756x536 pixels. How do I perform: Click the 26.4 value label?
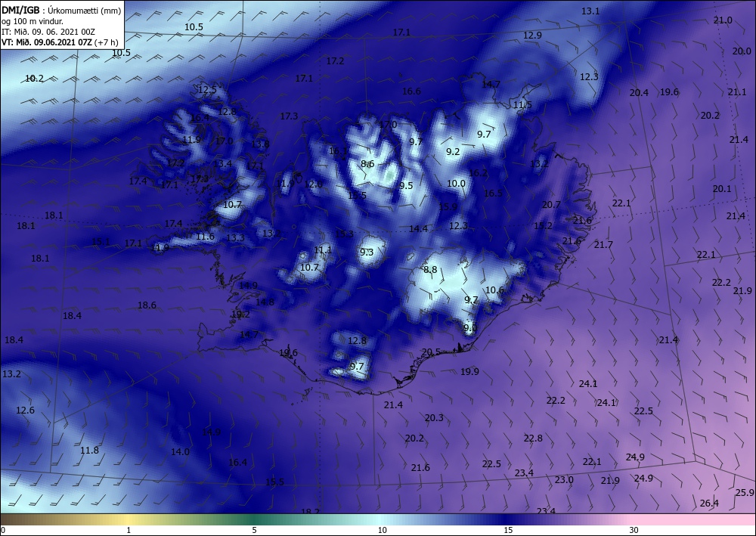pos(709,503)
